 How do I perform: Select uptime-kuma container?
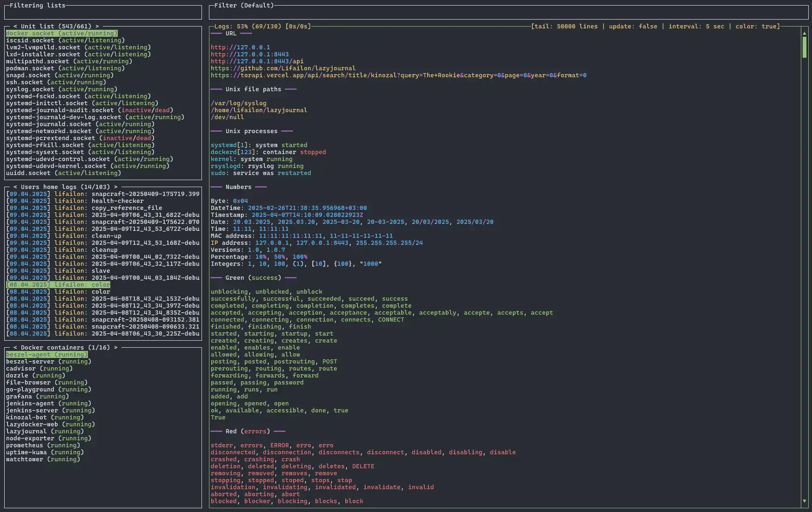click(45, 452)
